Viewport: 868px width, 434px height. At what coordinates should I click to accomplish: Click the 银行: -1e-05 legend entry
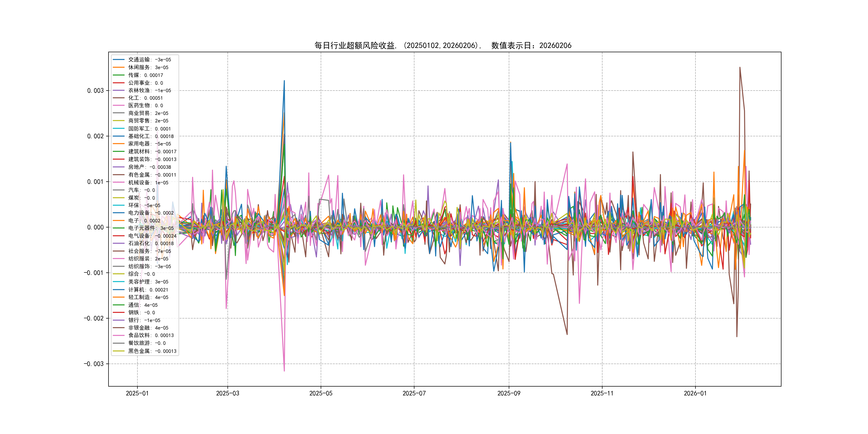pos(144,320)
